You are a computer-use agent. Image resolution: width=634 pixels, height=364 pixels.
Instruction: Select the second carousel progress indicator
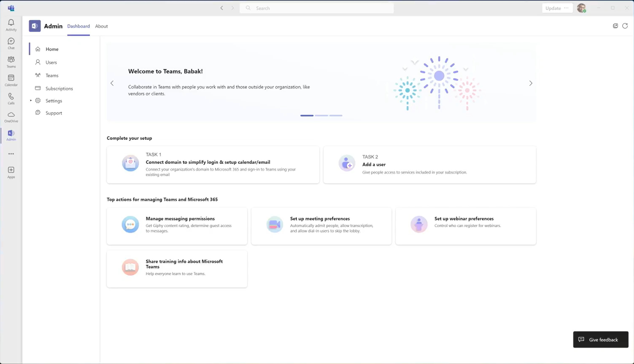click(x=322, y=116)
